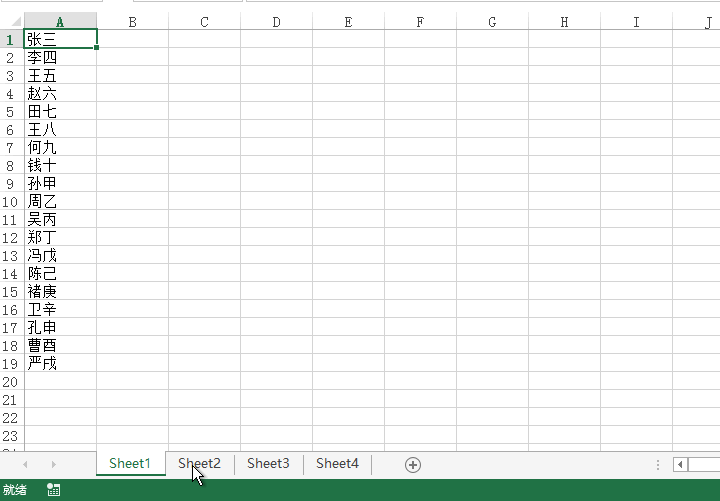The width and height of the screenshot is (720, 501).
Task: Select row 15 header
Action: tap(12, 292)
